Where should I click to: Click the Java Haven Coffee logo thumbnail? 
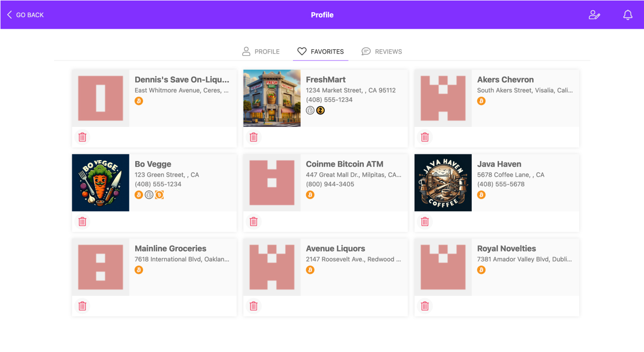(443, 183)
